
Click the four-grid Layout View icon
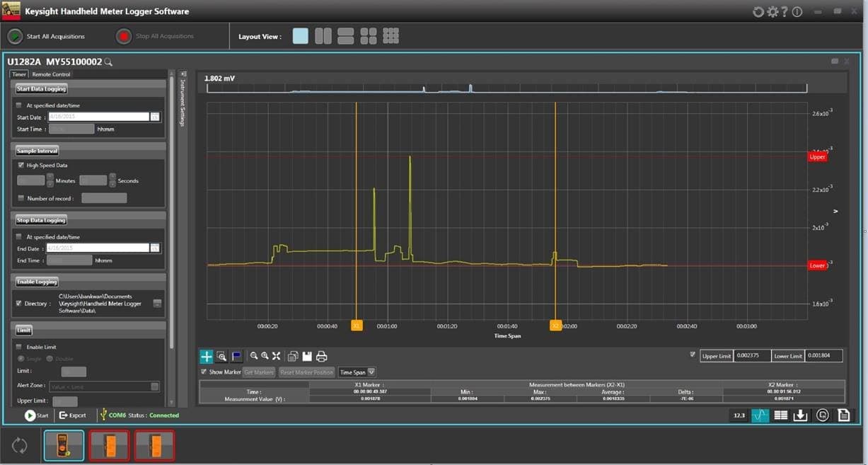click(x=368, y=35)
